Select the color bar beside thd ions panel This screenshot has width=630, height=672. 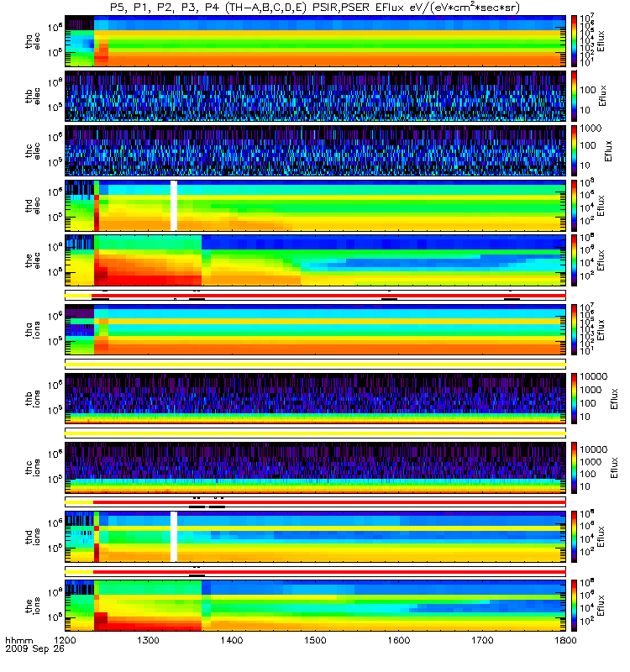[574, 537]
